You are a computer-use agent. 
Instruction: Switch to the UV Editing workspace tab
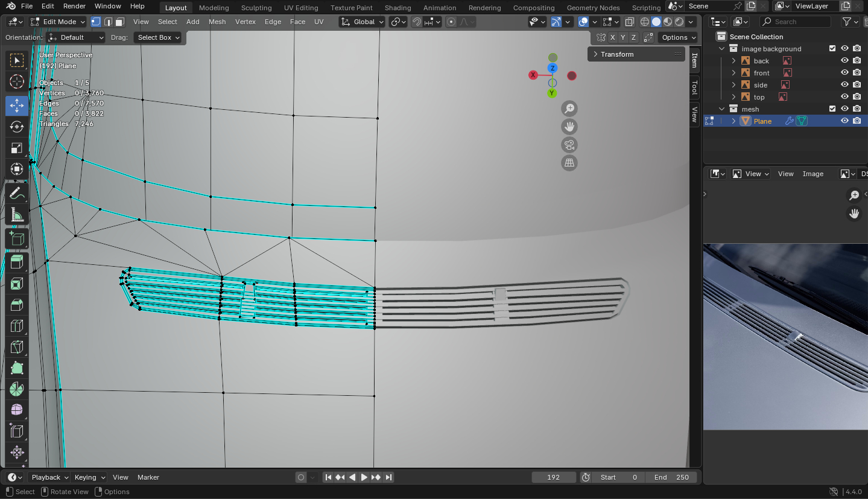coord(301,8)
